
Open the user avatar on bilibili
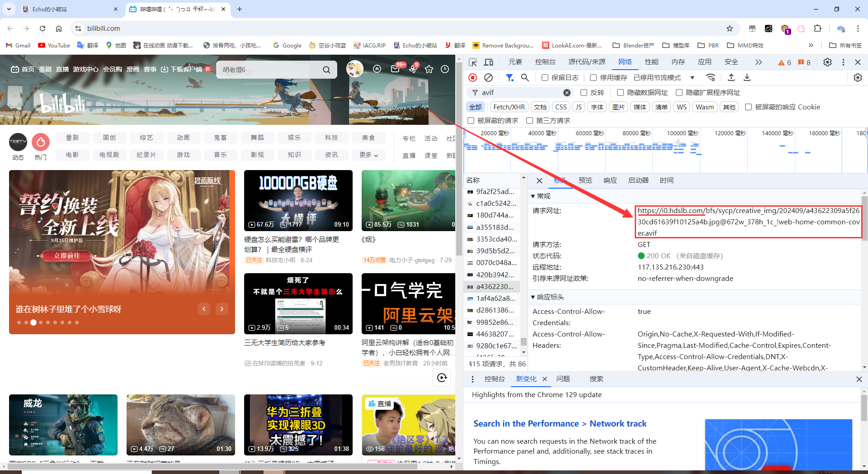355,69
